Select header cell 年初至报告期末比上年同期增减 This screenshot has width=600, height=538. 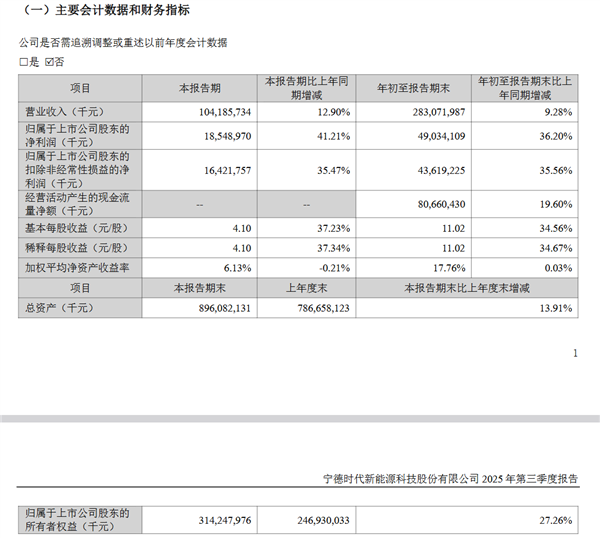point(525,88)
